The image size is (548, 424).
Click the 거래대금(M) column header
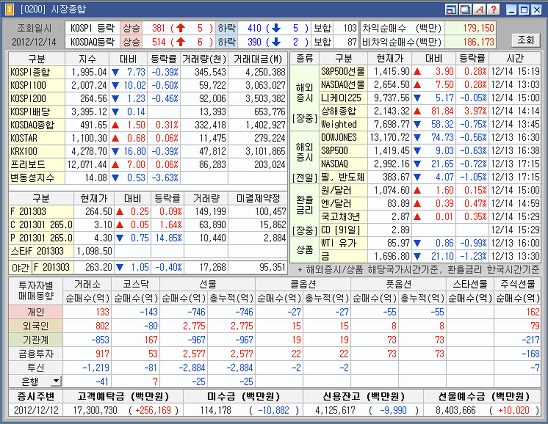[258, 59]
